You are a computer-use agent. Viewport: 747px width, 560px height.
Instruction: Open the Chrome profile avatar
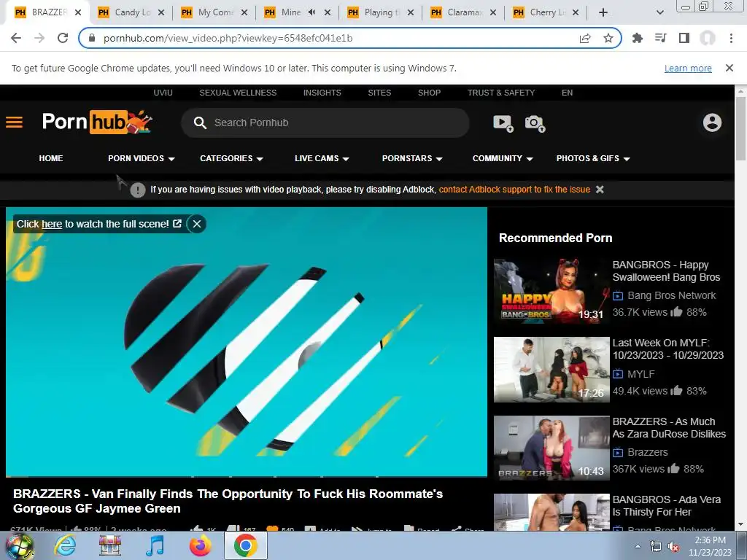coord(708,38)
